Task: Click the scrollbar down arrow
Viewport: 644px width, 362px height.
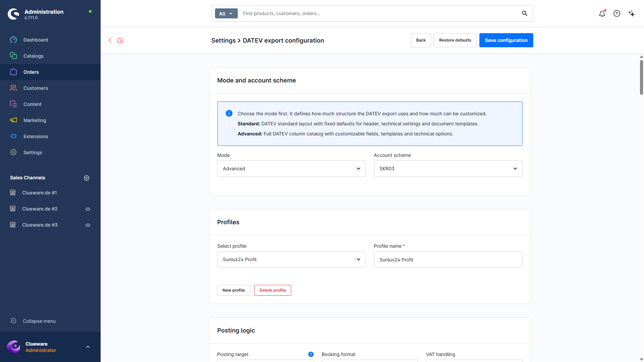Action: [x=641, y=359]
